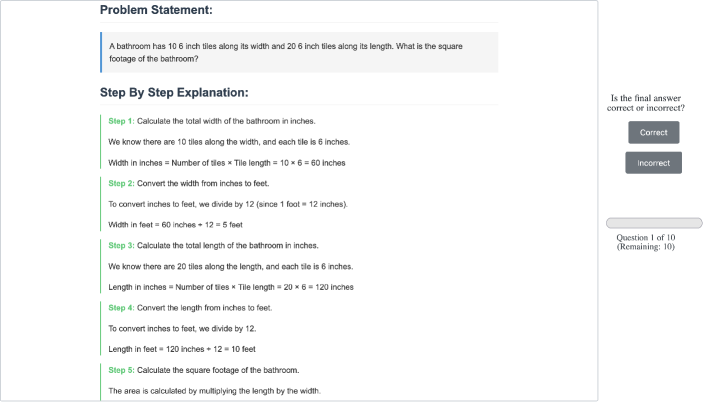Select the Step By Step Explanation heading
714x402 pixels.
tap(174, 93)
